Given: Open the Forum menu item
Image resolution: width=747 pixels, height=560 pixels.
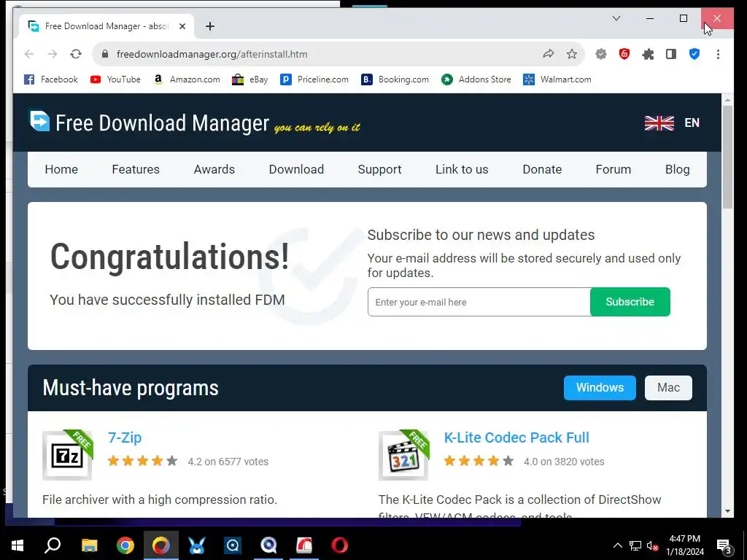Looking at the screenshot, I should pyautogui.click(x=613, y=169).
